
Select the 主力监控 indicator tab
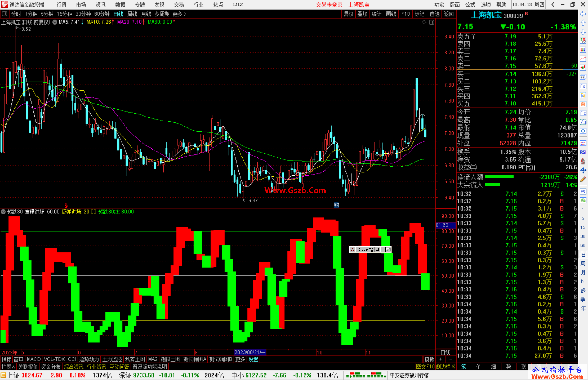(x=112, y=359)
